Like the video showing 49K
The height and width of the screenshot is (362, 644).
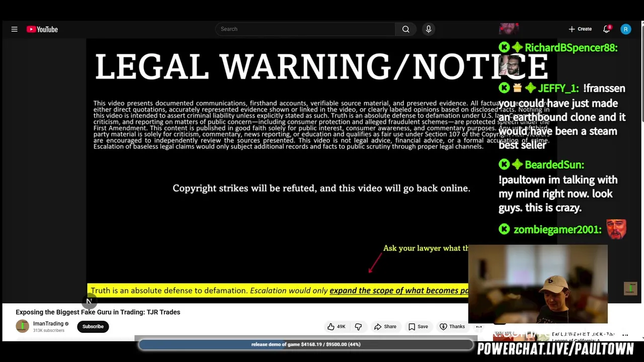(x=337, y=327)
